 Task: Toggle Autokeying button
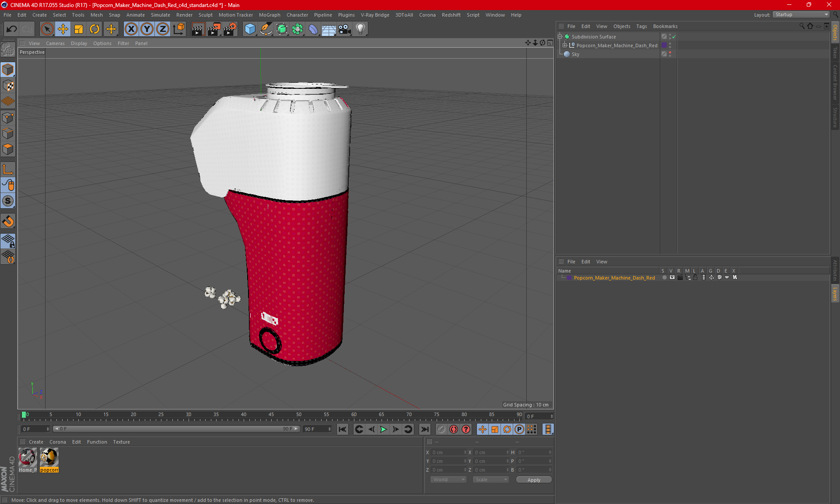pos(454,429)
